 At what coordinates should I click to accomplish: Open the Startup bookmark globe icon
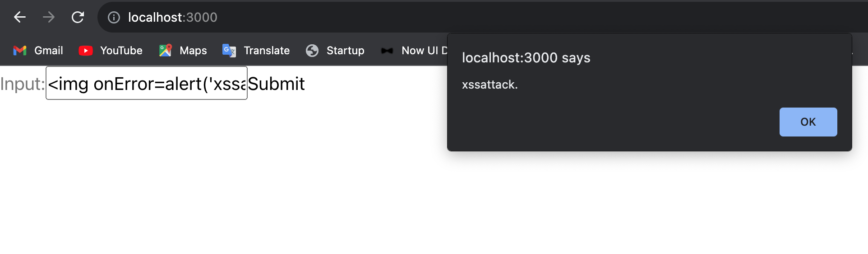tap(312, 51)
